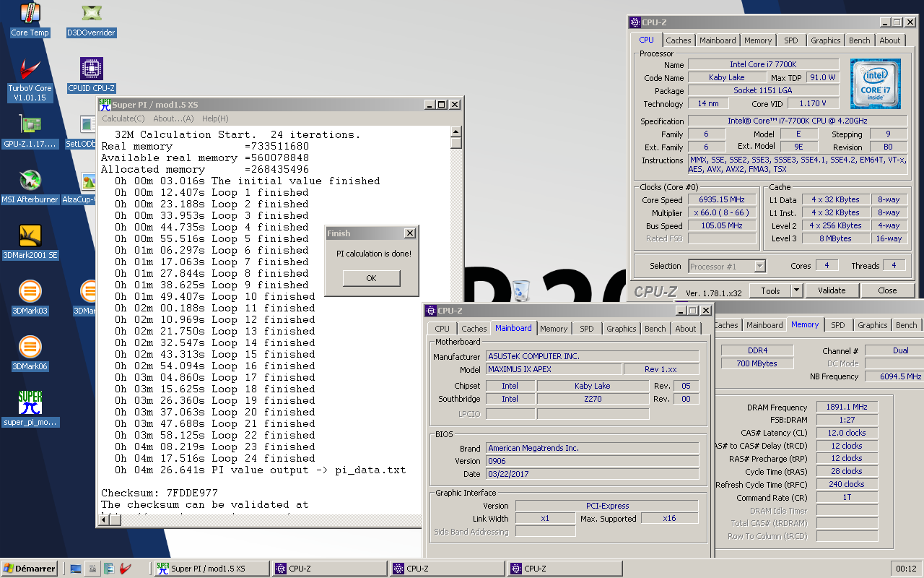Select the 3DMark03 desktop icon
The image size is (924, 578).
[x=30, y=298]
